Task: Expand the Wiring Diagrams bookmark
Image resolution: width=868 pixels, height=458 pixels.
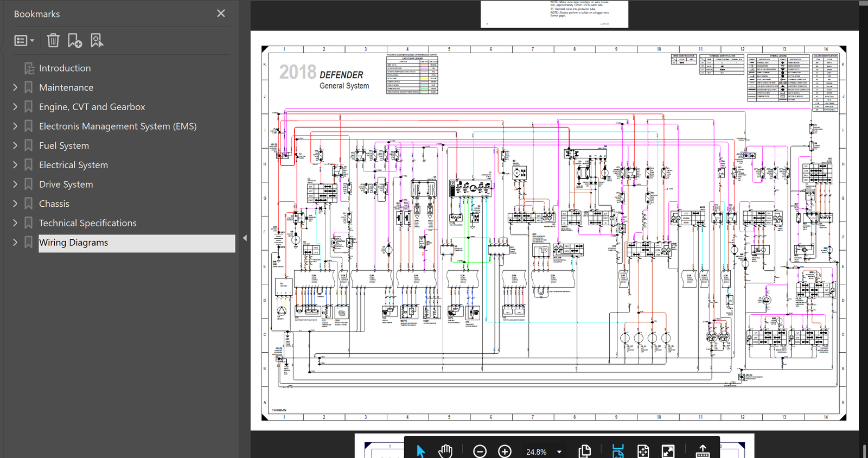Action: (15, 243)
